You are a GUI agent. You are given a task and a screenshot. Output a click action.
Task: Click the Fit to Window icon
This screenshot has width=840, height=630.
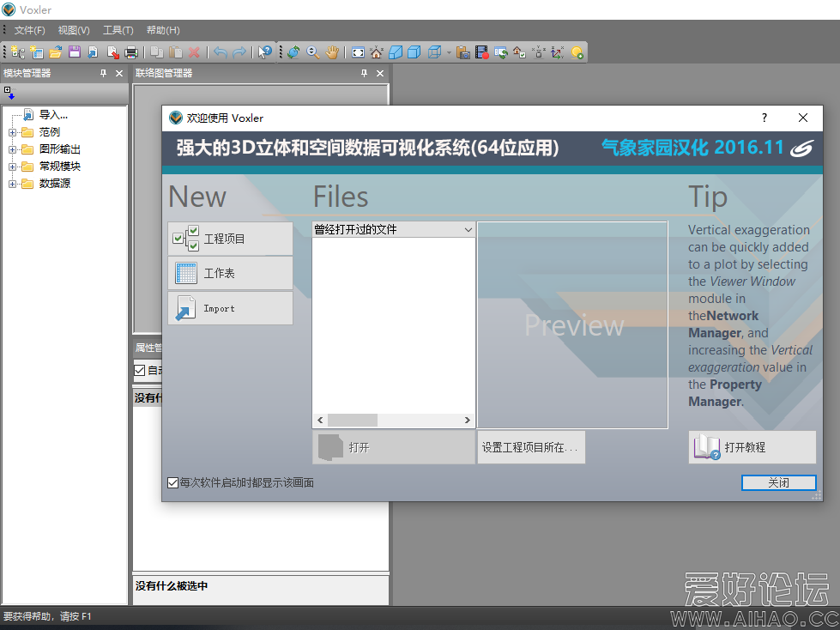coord(358,52)
